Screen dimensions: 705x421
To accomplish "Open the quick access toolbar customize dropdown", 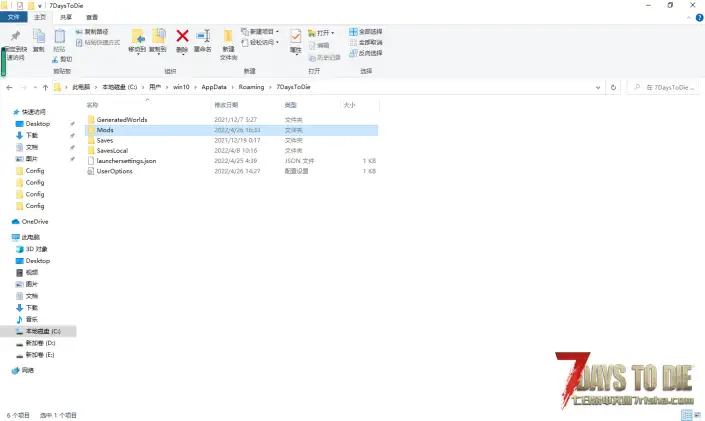I will [x=40, y=6].
